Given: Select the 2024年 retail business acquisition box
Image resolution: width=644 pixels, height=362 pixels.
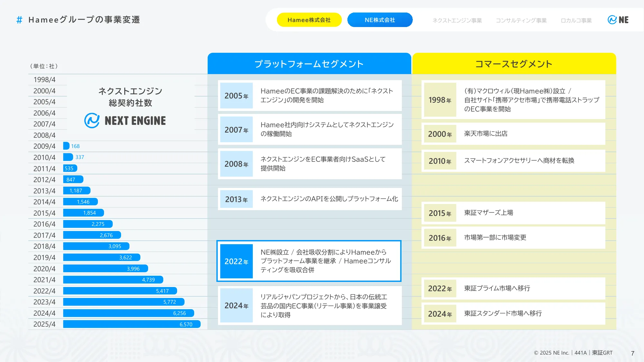Looking at the screenshot, I should tap(309, 305).
